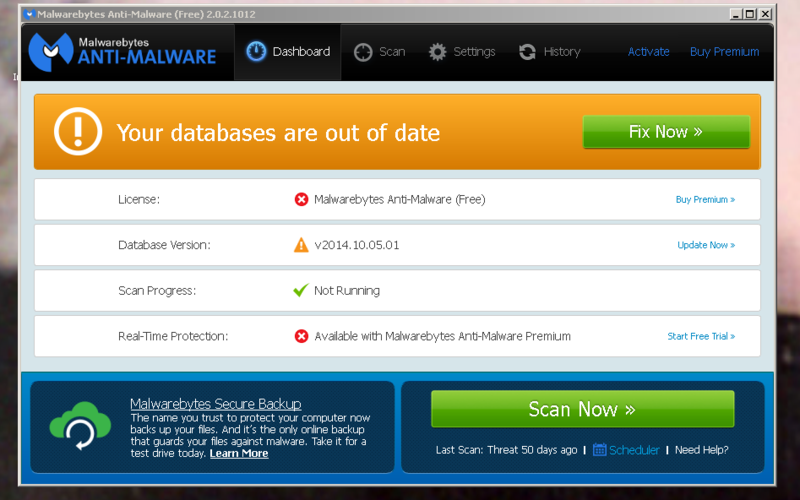Click the red X icon for Real-Time Protection
The width and height of the screenshot is (800, 500).
pyautogui.click(x=301, y=336)
